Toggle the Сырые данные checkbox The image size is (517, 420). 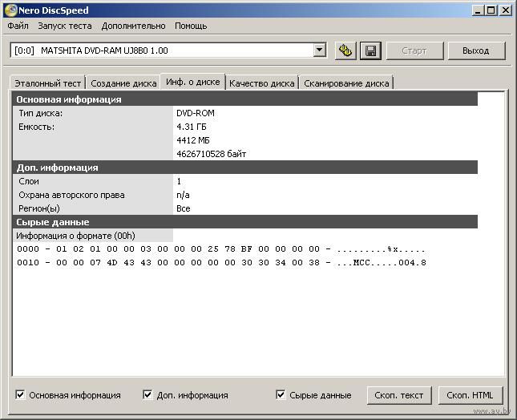pyautogui.click(x=281, y=394)
